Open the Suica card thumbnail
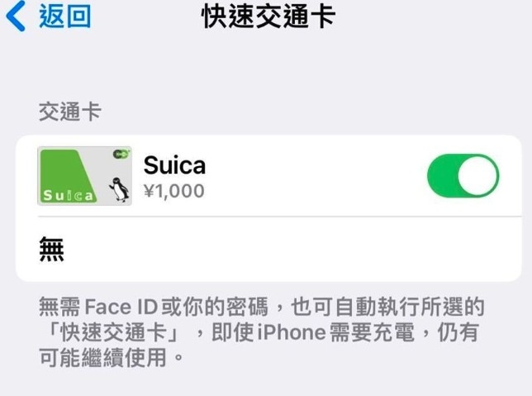 [84, 176]
